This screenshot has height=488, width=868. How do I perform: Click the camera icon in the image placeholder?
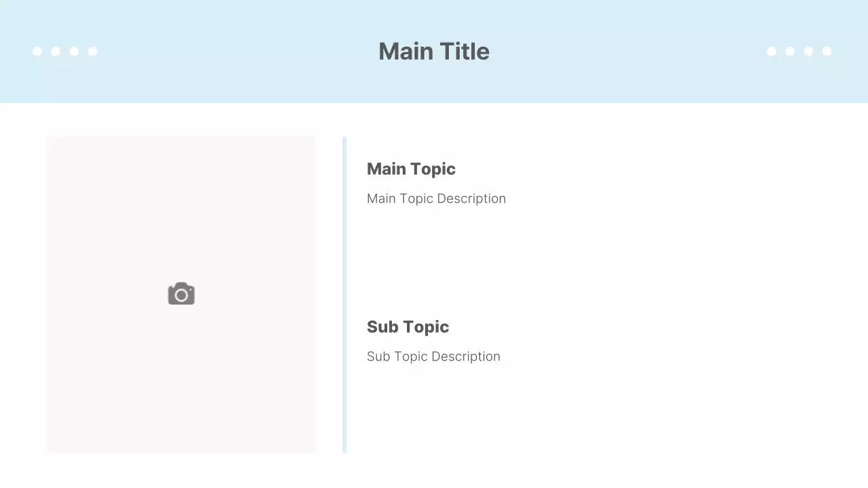[x=181, y=294]
